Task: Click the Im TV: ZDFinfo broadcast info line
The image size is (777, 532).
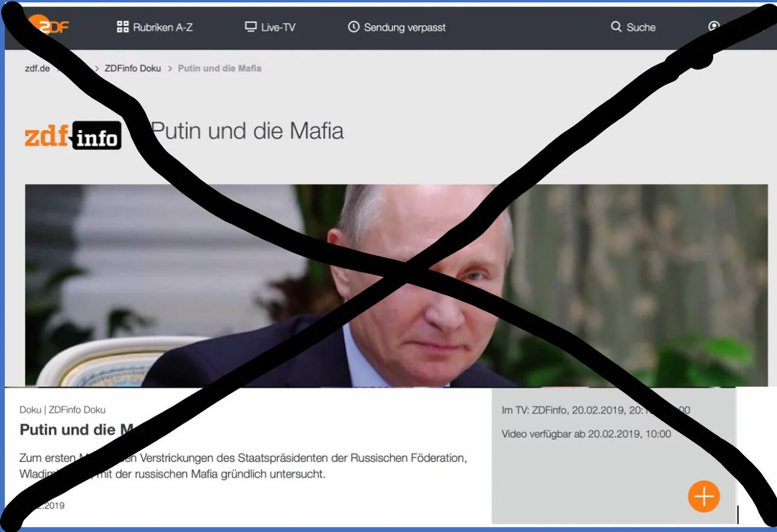Action: point(596,410)
